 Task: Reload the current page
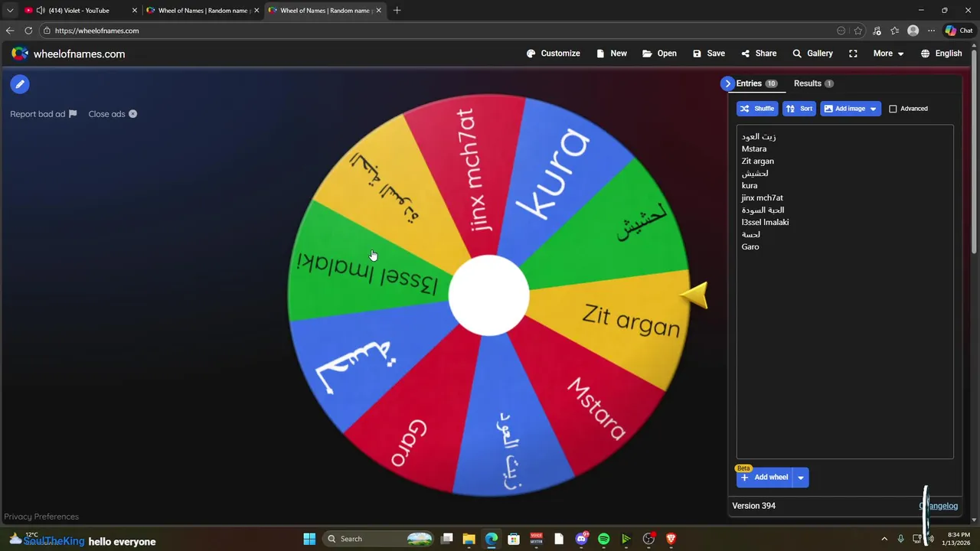point(28,31)
